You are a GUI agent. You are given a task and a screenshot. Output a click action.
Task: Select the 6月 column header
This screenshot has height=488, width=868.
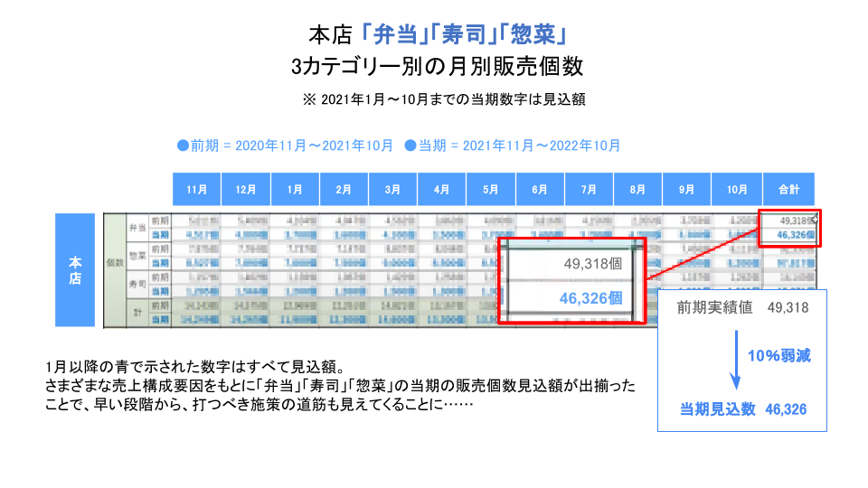tap(540, 189)
